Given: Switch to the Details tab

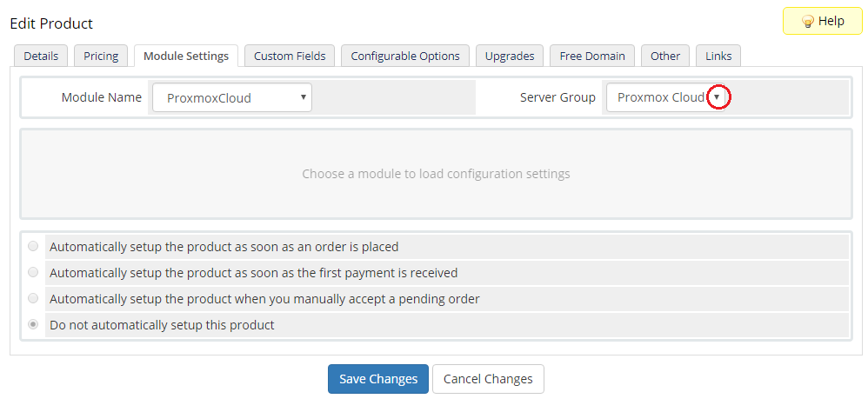Looking at the screenshot, I should [x=41, y=56].
